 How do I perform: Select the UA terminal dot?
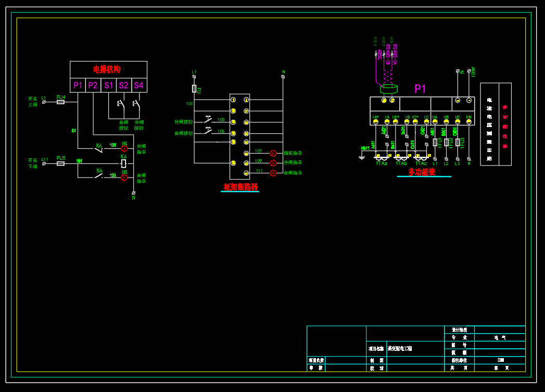[435, 122]
